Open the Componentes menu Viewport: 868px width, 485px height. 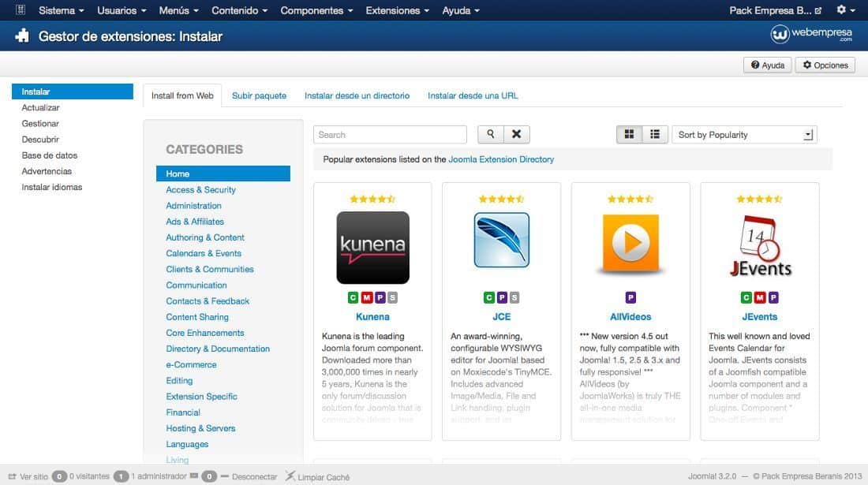point(316,10)
